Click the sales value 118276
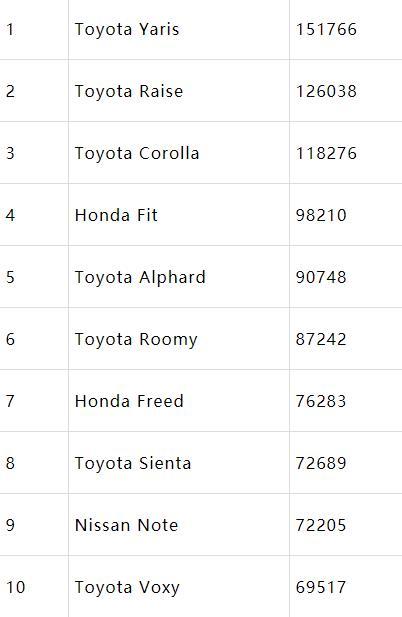The image size is (402, 617). click(326, 153)
